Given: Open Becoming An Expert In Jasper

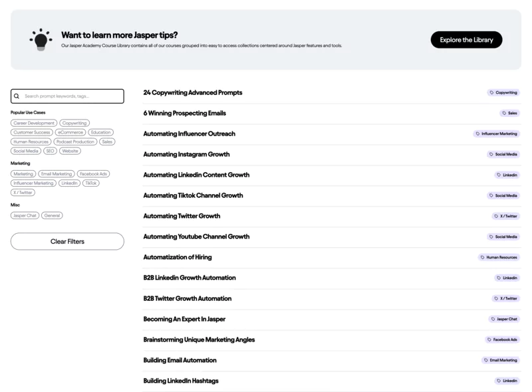Looking at the screenshot, I should coord(184,319).
